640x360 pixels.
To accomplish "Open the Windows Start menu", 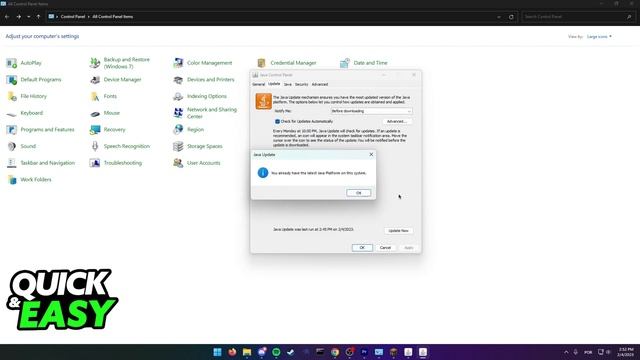I will click(x=218, y=352).
